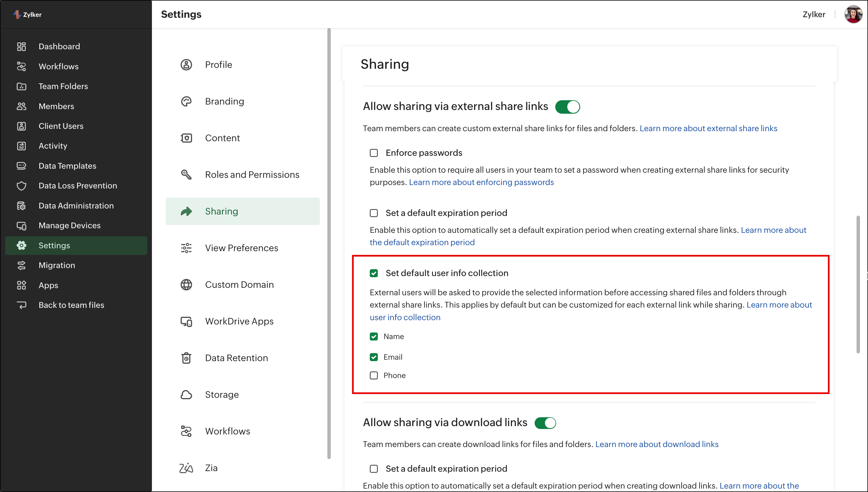Image resolution: width=868 pixels, height=492 pixels.
Task: Open View Preferences settings section
Action: point(241,248)
